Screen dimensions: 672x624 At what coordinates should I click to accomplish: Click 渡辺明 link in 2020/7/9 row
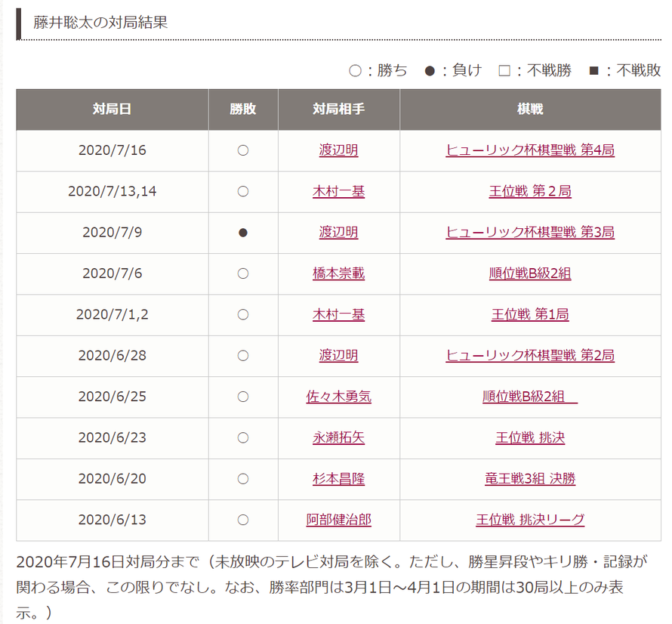pos(338,233)
